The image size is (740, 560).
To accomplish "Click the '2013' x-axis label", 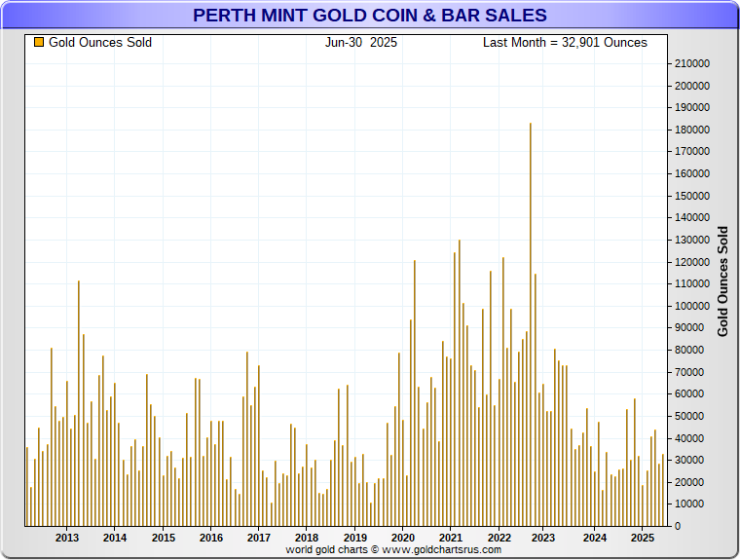I will [67, 538].
